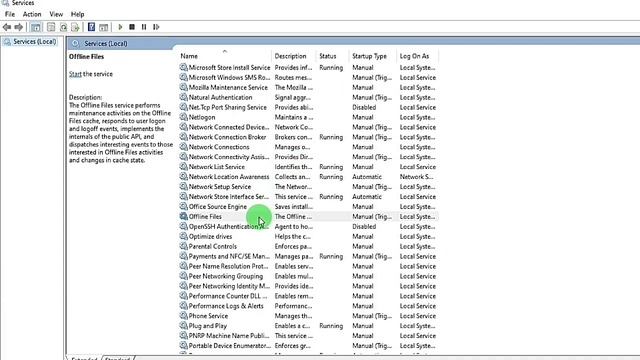This screenshot has width=640, height=360.
Task: Click the gear icon beside Netlogon
Action: click(x=184, y=117)
